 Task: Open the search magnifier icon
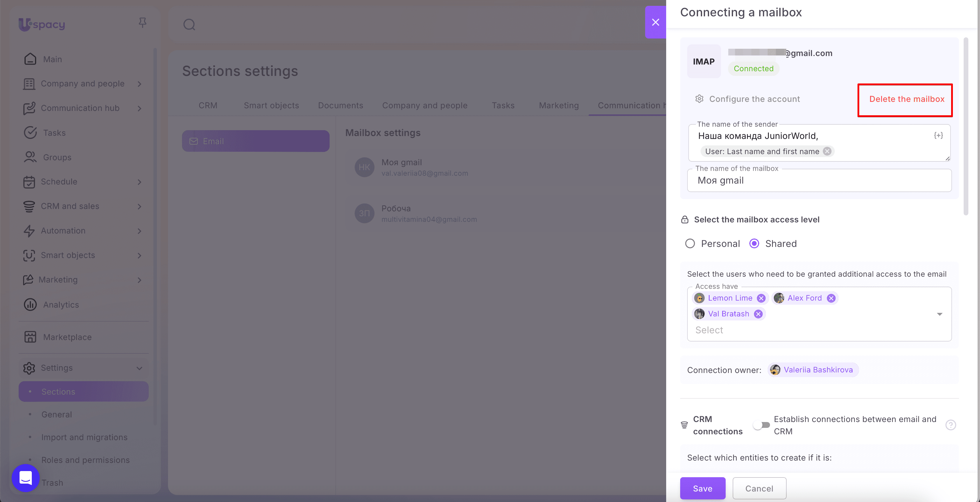click(189, 25)
